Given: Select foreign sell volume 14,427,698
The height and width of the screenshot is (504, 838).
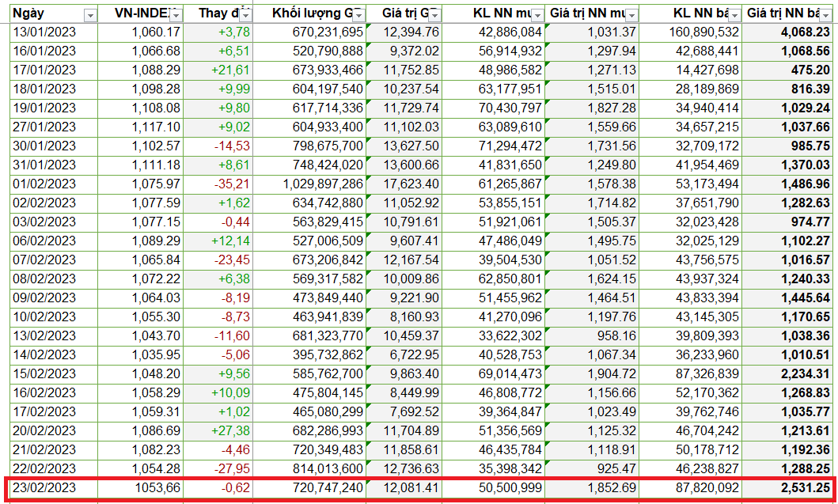Looking at the screenshot, I should pos(691,70).
